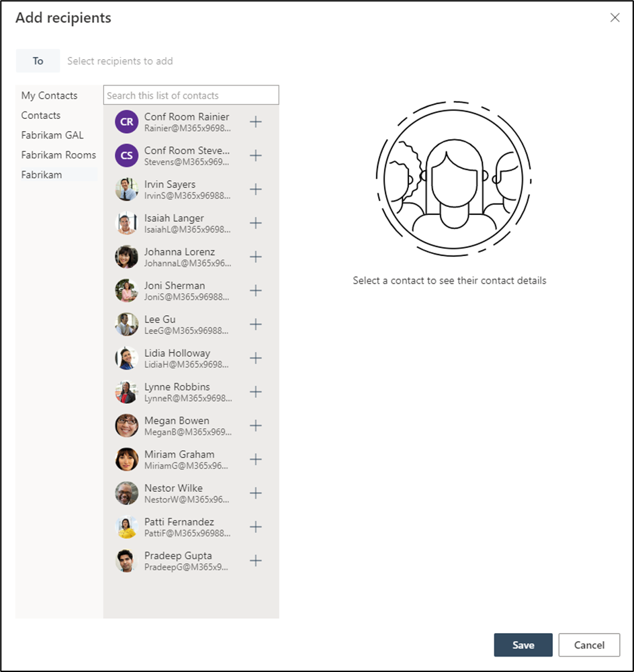The image size is (634, 672).
Task: Add Conf Room Rainier with plus icon
Action: coord(256,122)
